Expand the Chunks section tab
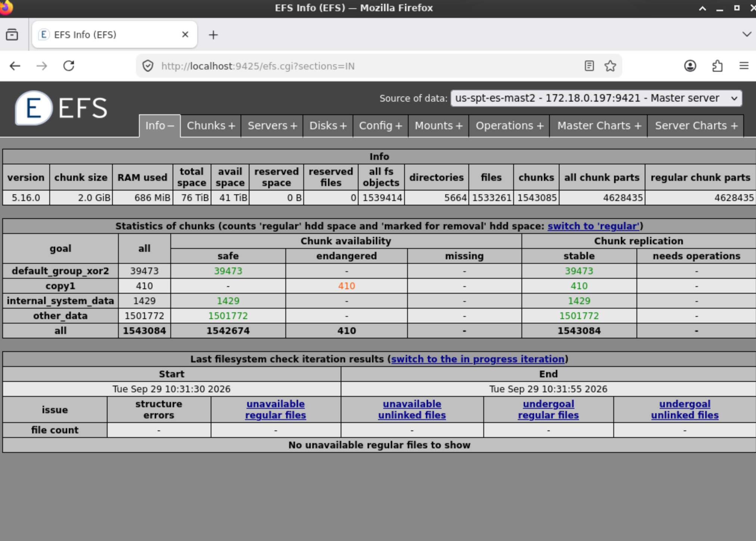756x541 pixels. tap(211, 126)
